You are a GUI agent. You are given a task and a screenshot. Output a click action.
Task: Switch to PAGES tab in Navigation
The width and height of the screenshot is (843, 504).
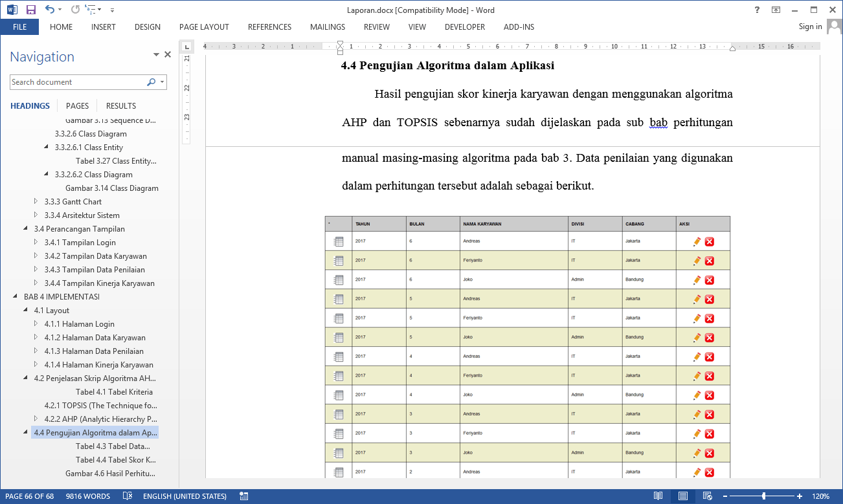point(77,105)
